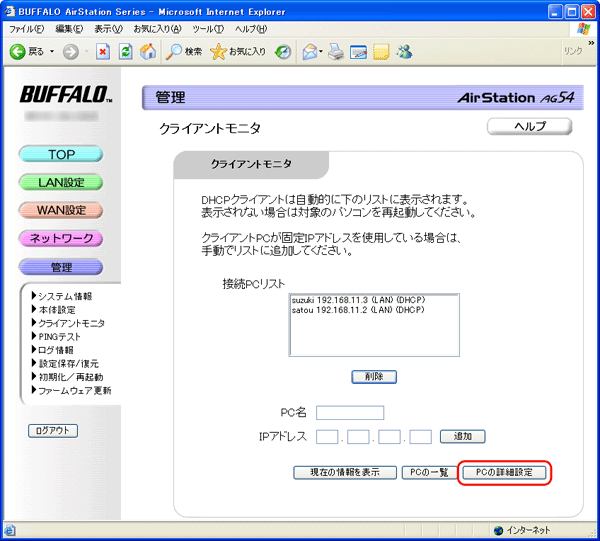This screenshot has width=600, height=541.
Task: Click second IPアドレス octet field
Action: coord(358,437)
